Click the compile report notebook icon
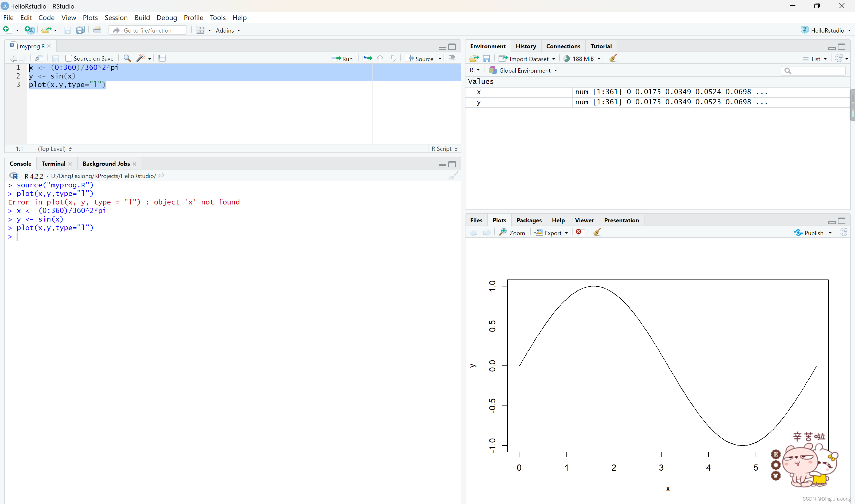This screenshot has width=855, height=504. pos(162,58)
